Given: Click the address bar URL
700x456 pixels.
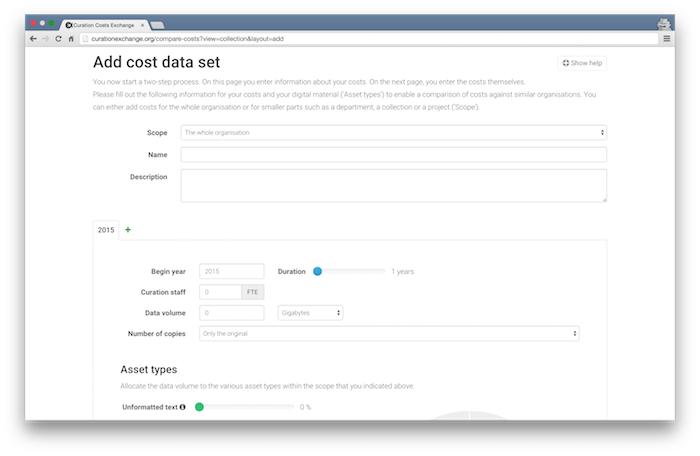Looking at the screenshot, I should 187,39.
